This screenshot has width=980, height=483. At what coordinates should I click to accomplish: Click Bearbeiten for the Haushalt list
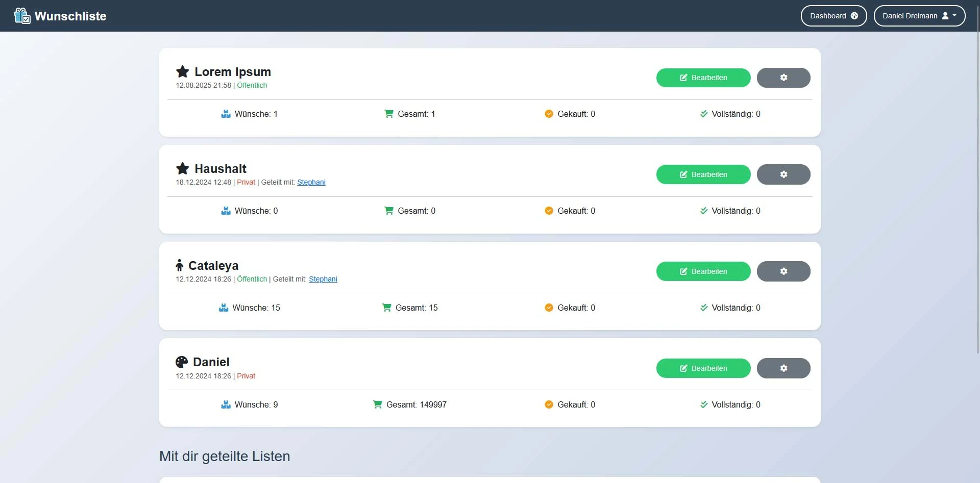(703, 174)
